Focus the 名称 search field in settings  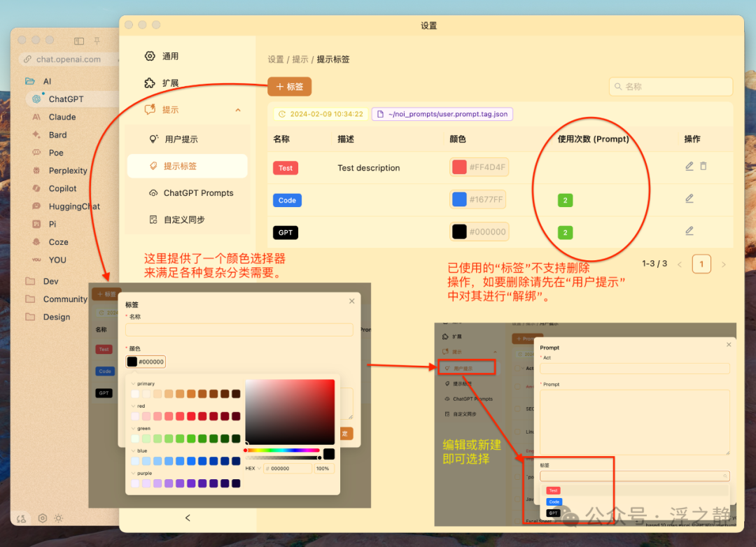[x=671, y=87]
